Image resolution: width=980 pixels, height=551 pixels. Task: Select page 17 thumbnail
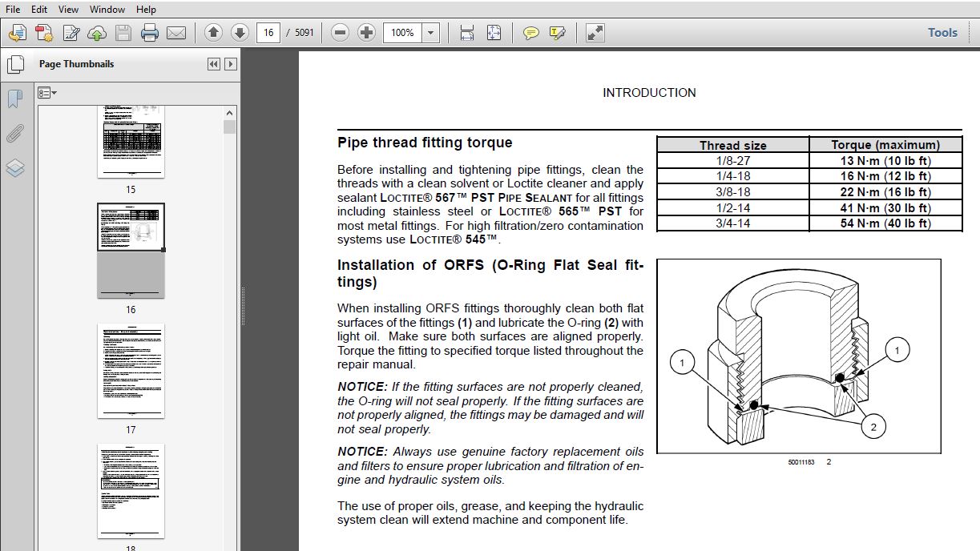click(131, 371)
